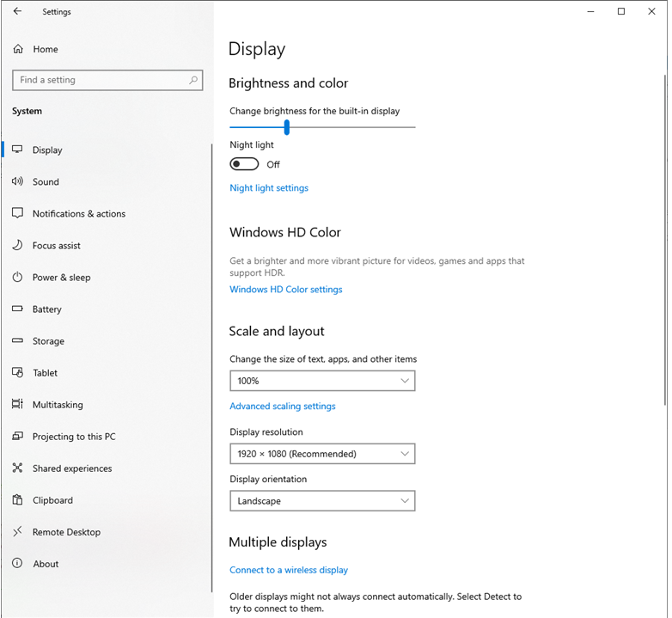Click the back arrow icon in Settings
Screen dimensions: 672x618
17,12
